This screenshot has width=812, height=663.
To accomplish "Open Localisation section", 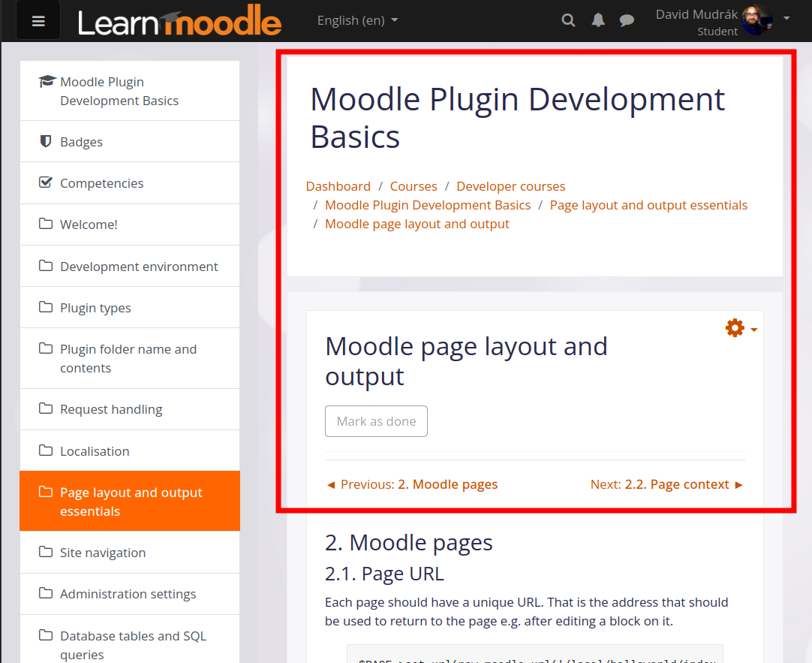I will pyautogui.click(x=130, y=451).
